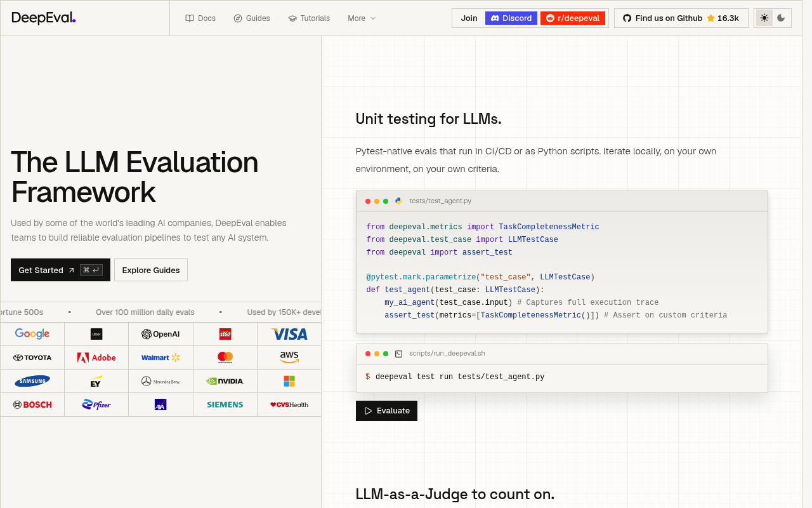Click the Python icon in test_agent.py header
The width and height of the screenshot is (812, 508).
[x=398, y=201]
